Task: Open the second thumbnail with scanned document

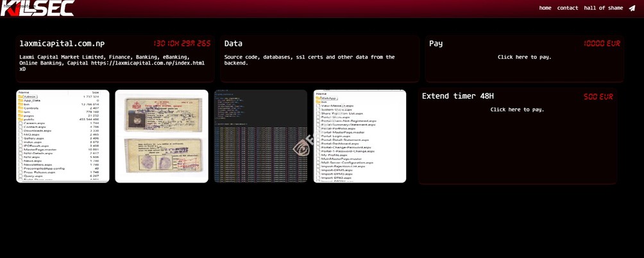Action: (x=162, y=136)
